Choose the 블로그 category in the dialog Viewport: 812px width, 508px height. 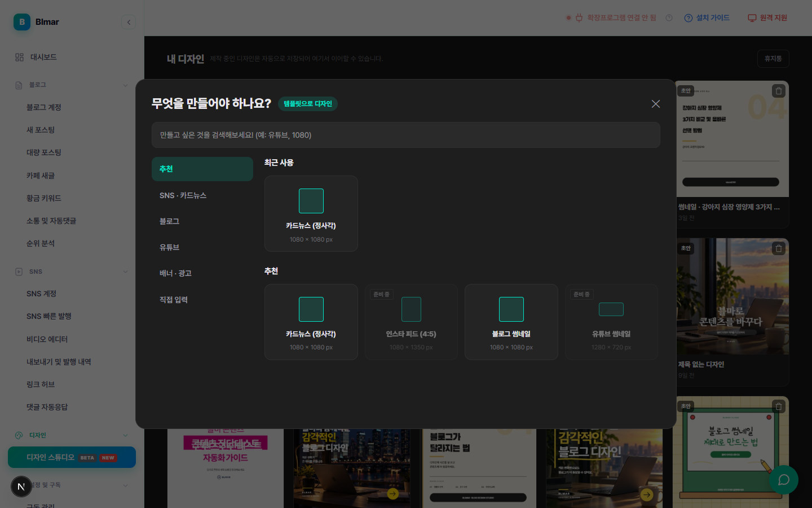[202, 221]
